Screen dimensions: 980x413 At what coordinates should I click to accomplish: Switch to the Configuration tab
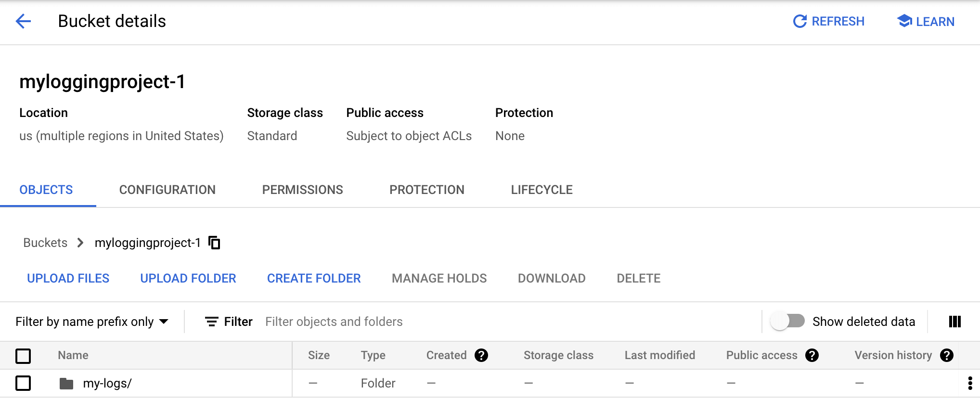167,190
